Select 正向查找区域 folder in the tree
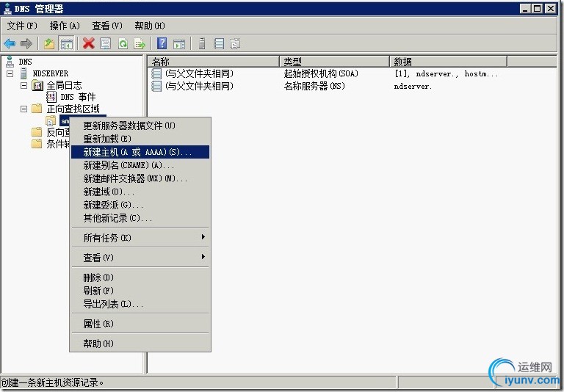 (73, 109)
